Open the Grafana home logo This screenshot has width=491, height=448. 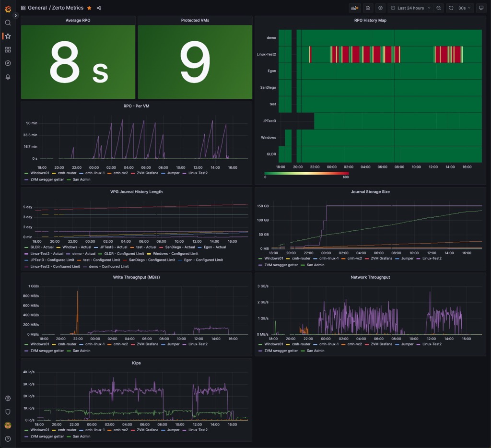(8, 9)
